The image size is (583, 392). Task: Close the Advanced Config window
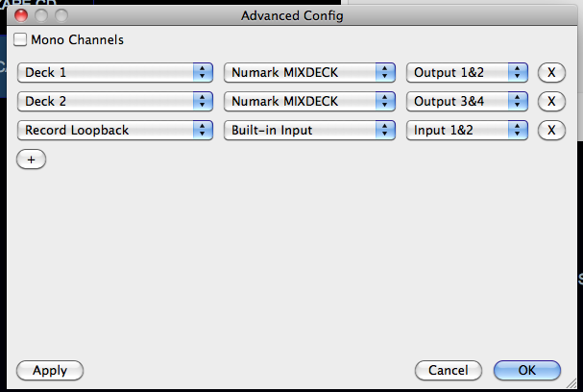point(21,16)
